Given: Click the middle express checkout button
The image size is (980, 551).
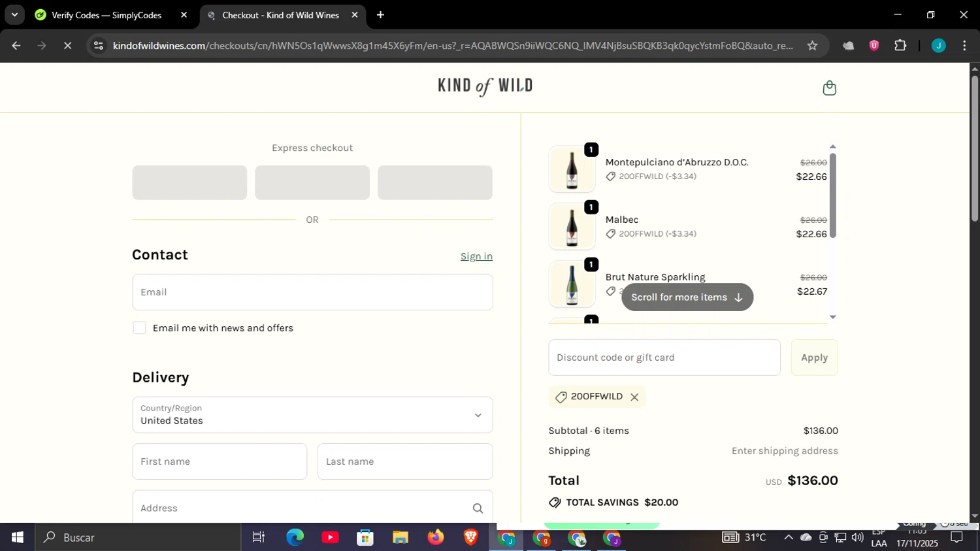Looking at the screenshot, I should pos(312,182).
